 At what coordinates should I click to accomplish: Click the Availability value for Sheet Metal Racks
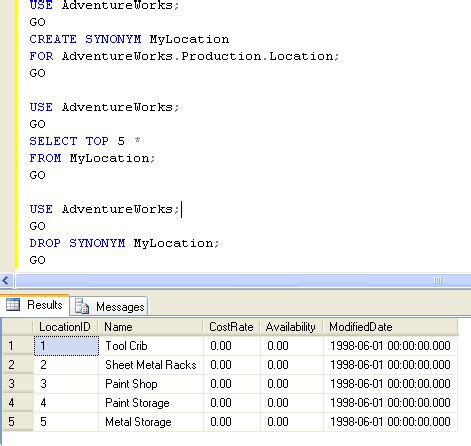click(292, 365)
